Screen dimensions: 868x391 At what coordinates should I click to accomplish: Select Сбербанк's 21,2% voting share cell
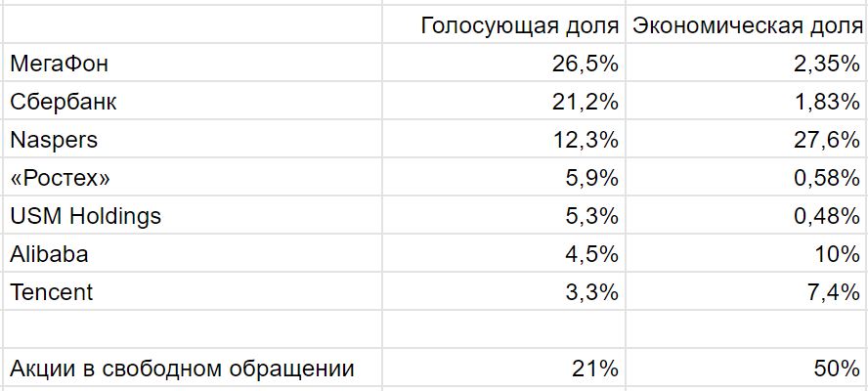tap(584, 102)
